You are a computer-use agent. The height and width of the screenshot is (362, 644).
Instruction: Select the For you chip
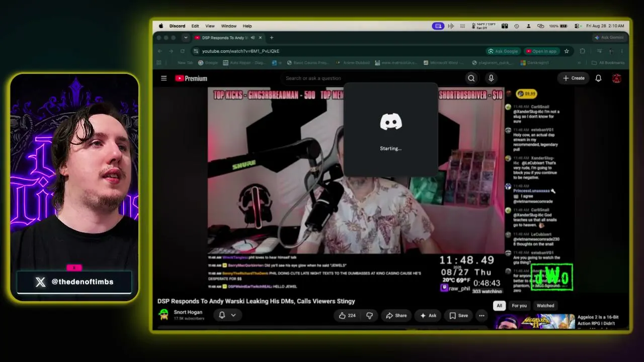[519, 305]
